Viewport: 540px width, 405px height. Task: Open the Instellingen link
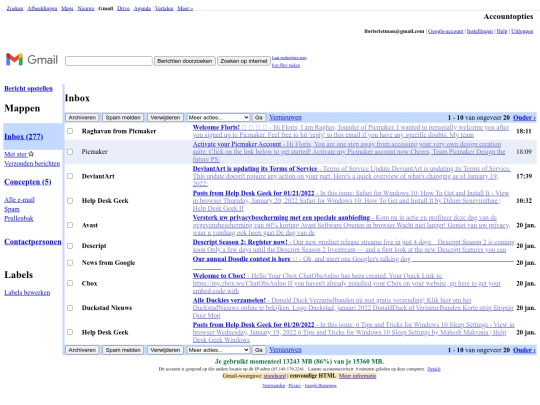coord(480,31)
